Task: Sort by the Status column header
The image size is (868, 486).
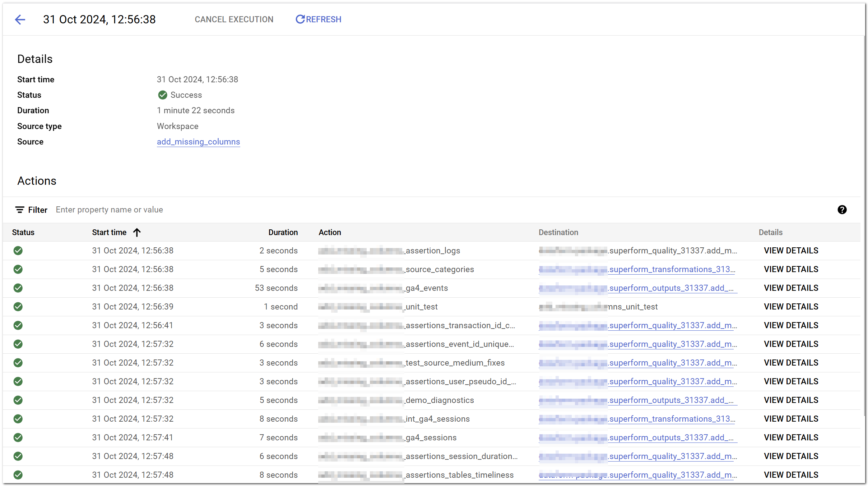Action: click(x=23, y=232)
